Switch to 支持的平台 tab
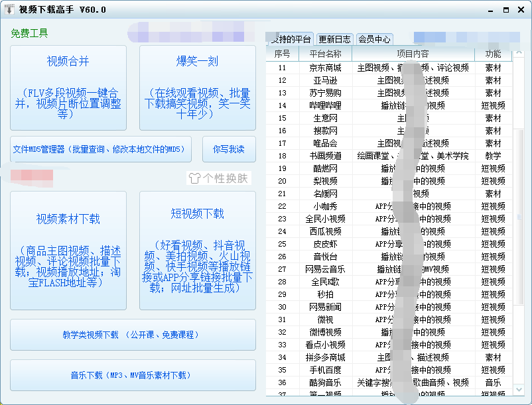 (x=290, y=39)
